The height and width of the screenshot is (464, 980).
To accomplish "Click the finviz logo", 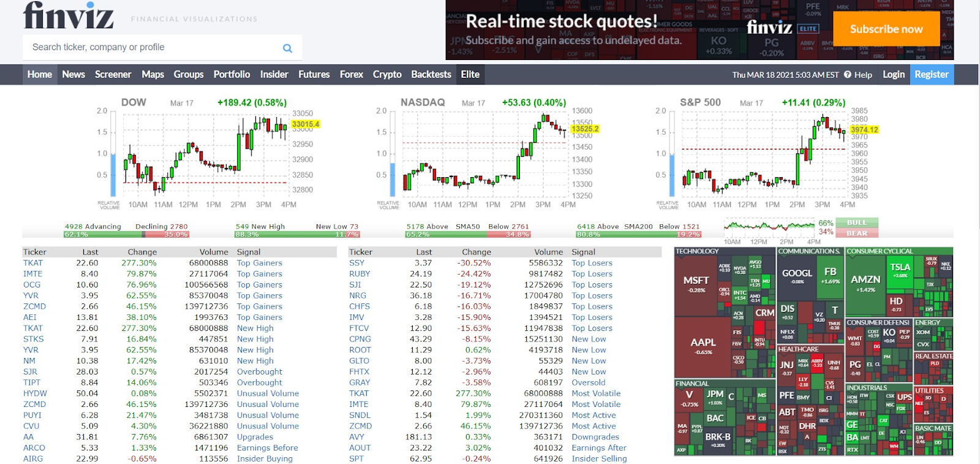I will pos(69,16).
